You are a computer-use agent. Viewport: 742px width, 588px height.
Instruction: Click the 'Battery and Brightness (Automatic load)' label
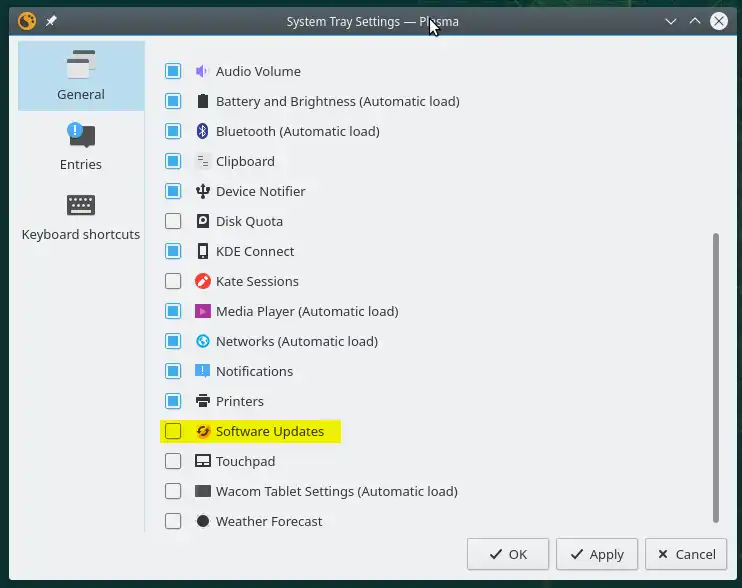338,101
